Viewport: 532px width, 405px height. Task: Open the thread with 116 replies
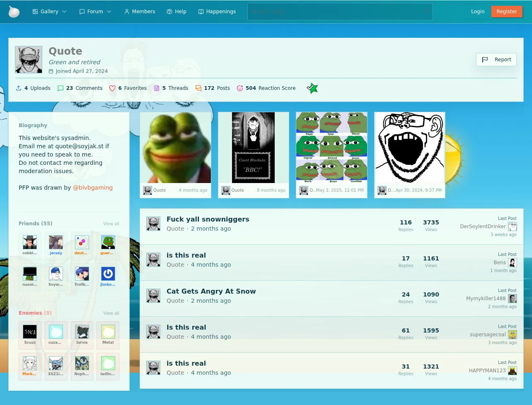tap(208, 219)
